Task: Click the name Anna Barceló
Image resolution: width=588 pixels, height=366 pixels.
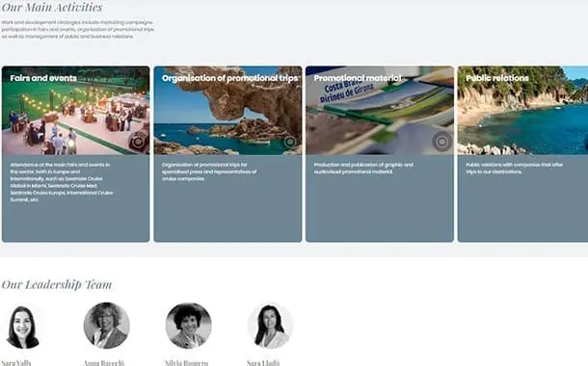Action: tap(104, 362)
